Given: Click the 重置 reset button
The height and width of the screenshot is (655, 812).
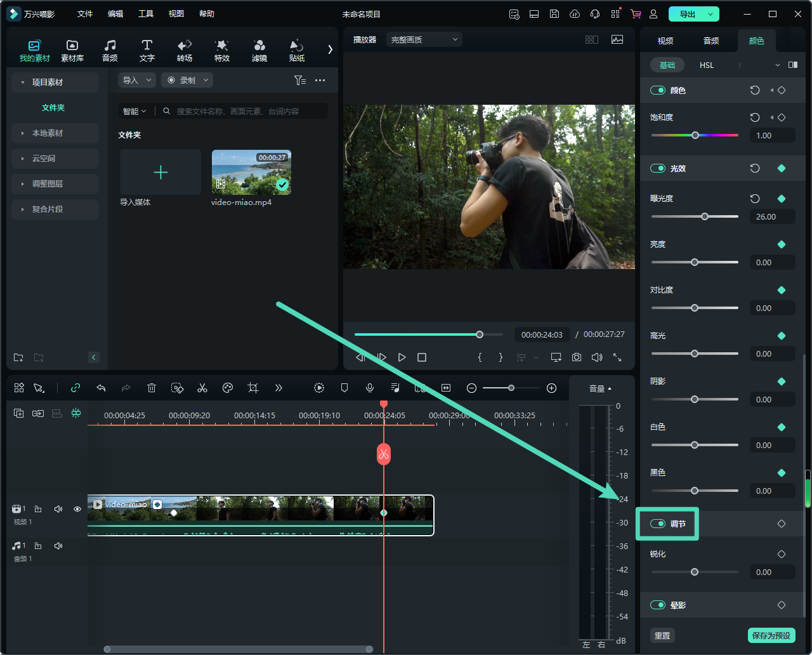Looking at the screenshot, I should [x=662, y=635].
